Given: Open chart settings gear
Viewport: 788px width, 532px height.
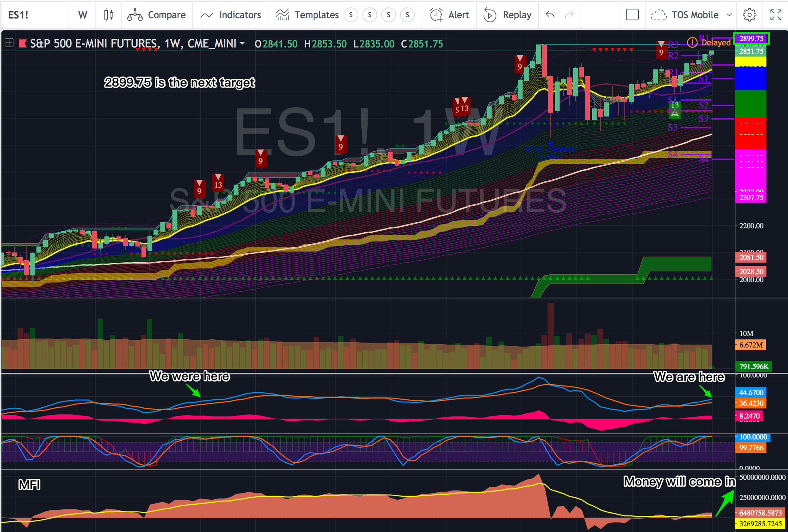Looking at the screenshot, I should [750, 15].
